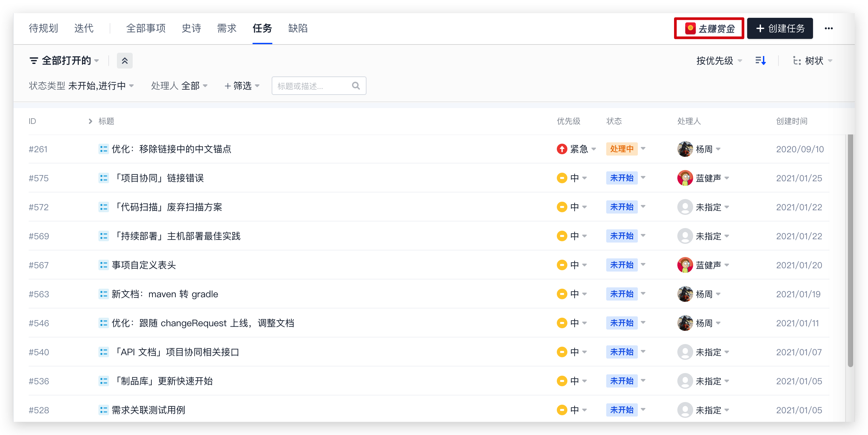This screenshot has height=435, width=868.
Task: Toggle the sort direction icon
Action: [x=761, y=61]
